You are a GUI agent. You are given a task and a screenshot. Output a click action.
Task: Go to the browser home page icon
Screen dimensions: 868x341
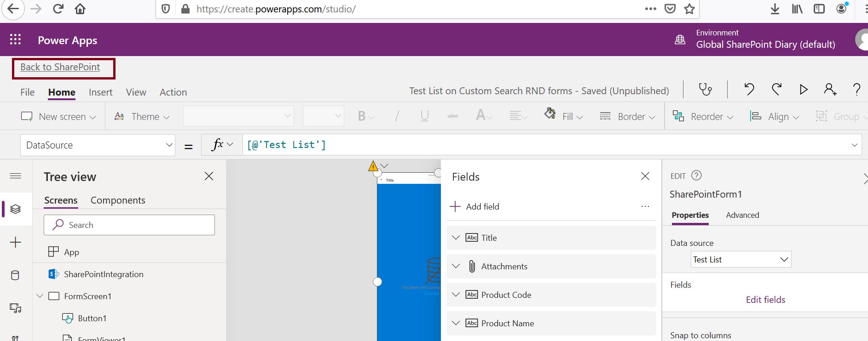point(80,9)
